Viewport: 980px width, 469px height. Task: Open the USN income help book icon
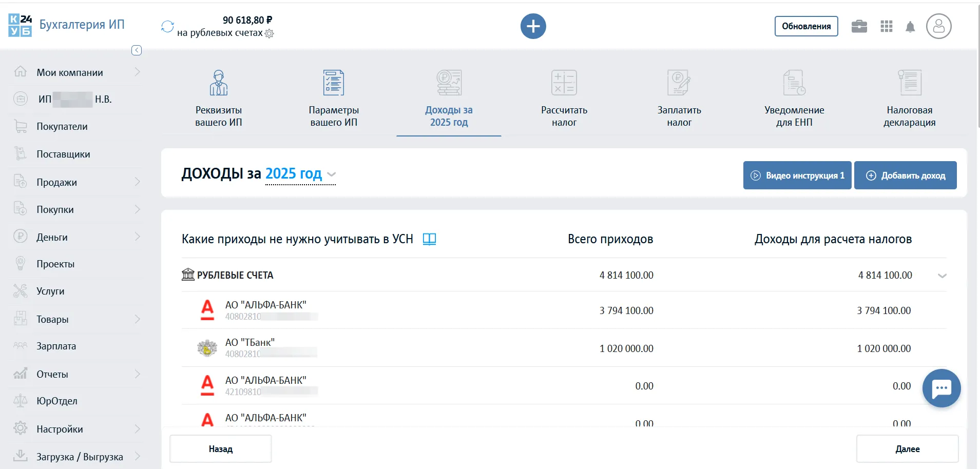click(x=429, y=239)
